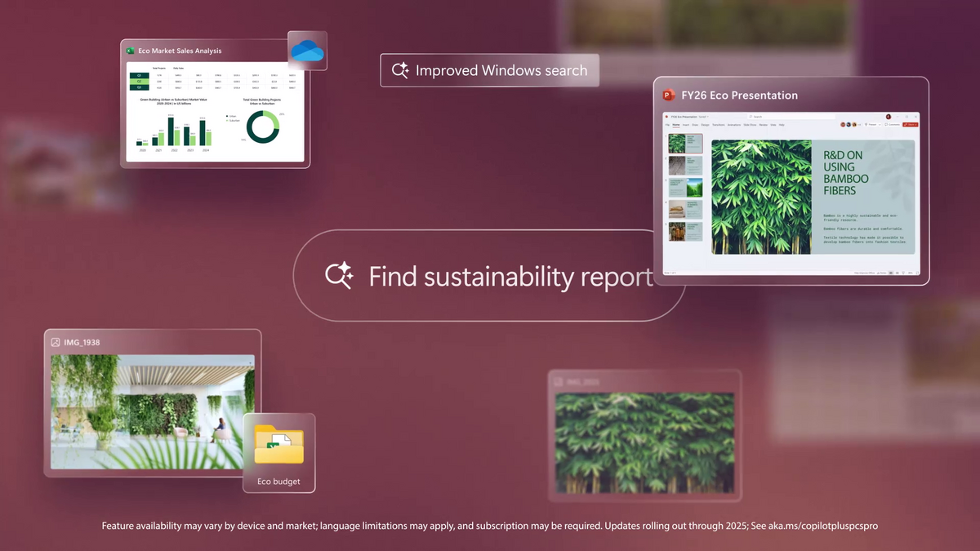Select the fifth slide thumbnail in the PowerPoint panel
The height and width of the screenshot is (551, 980).
[686, 231]
